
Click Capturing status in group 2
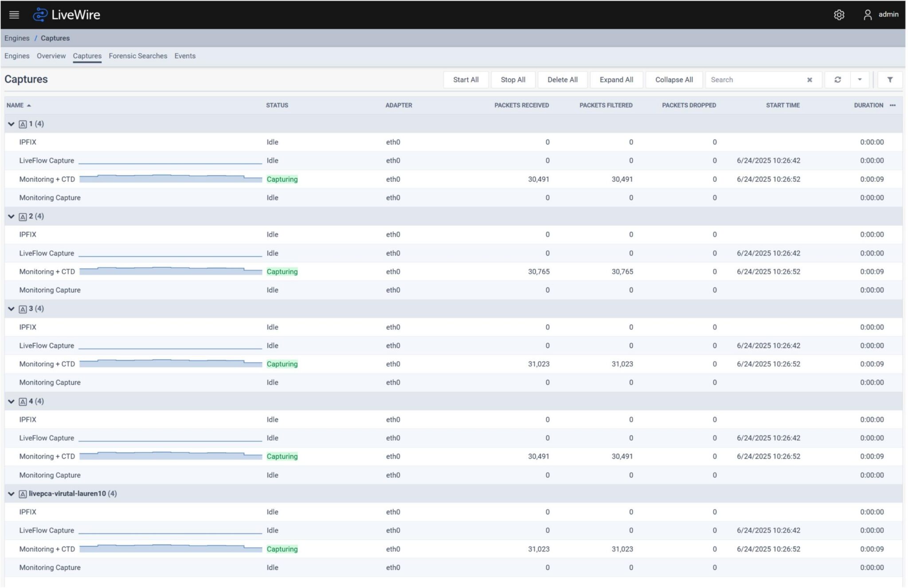pyautogui.click(x=282, y=272)
